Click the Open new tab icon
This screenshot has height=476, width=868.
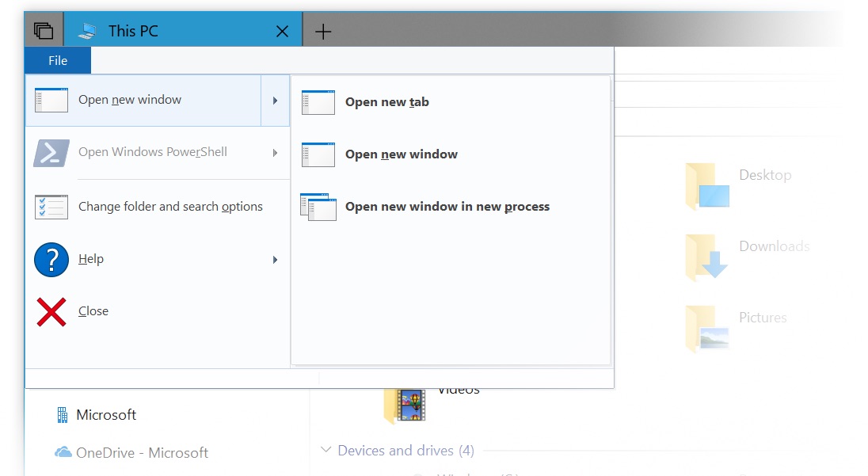click(318, 102)
